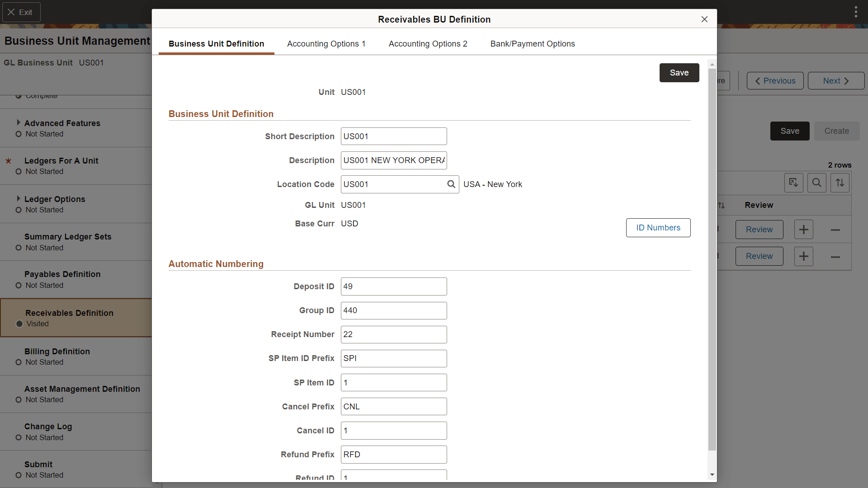Expand the Advanced Features section
This screenshot has height=488, width=868.
19,123
